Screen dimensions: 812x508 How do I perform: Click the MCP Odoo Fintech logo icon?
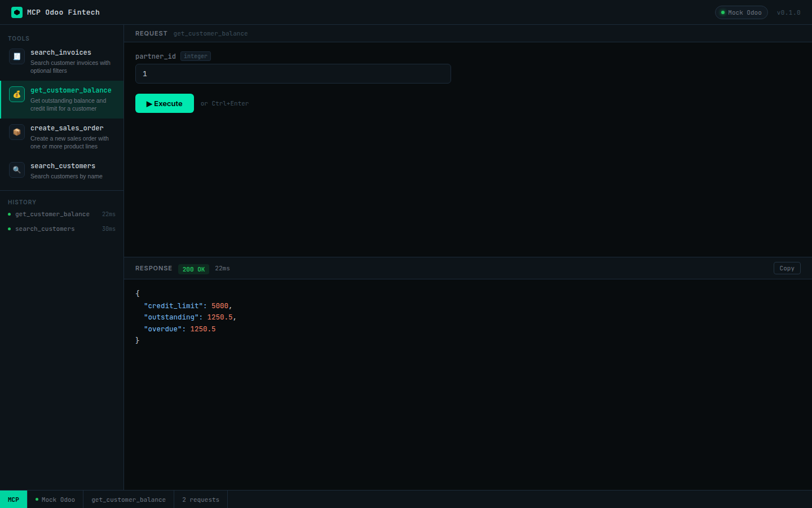click(17, 12)
